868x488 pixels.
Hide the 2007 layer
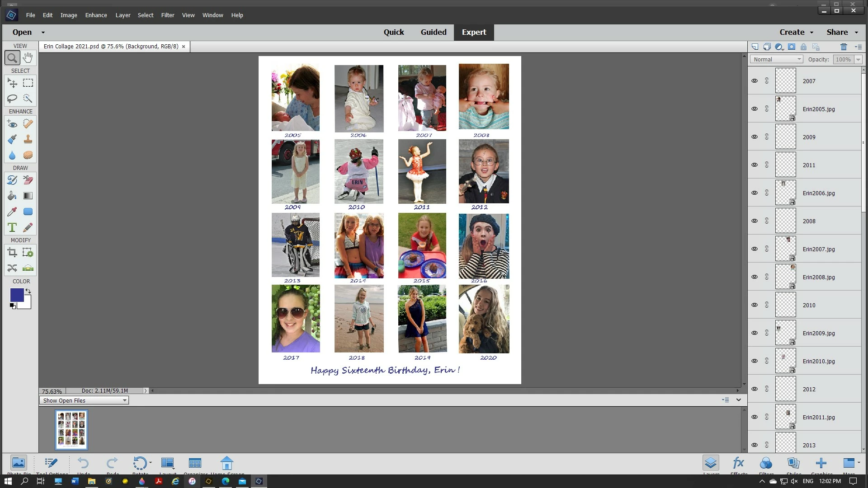click(x=755, y=81)
